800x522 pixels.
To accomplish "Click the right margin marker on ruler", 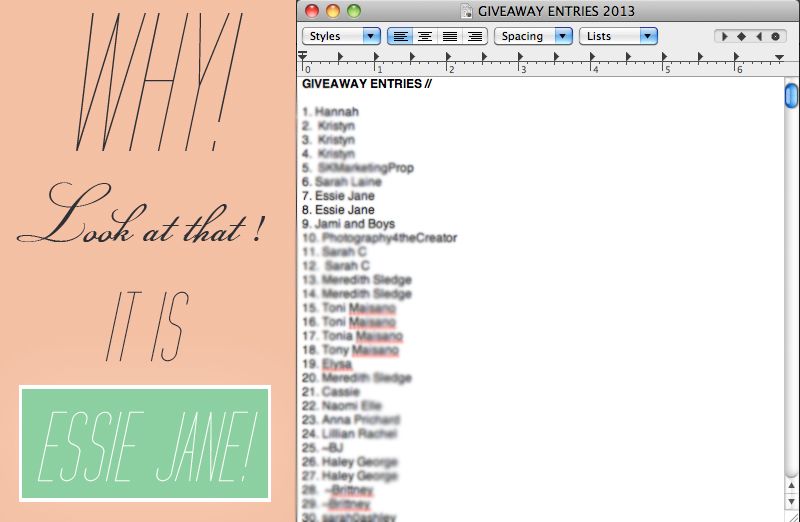I will tap(779, 57).
